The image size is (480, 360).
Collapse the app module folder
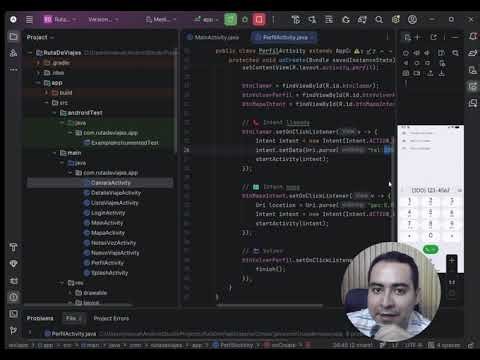pos(38,83)
